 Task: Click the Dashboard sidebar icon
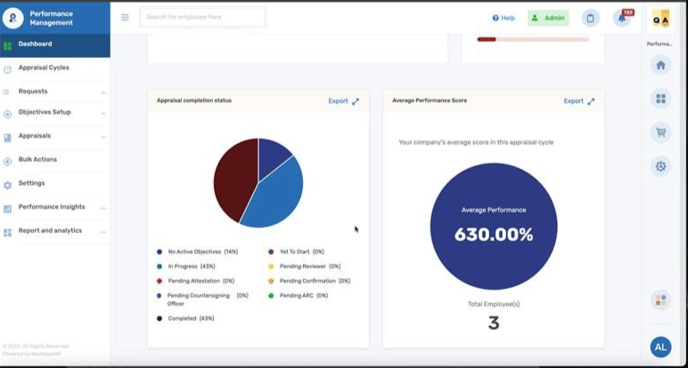[x=7, y=46]
